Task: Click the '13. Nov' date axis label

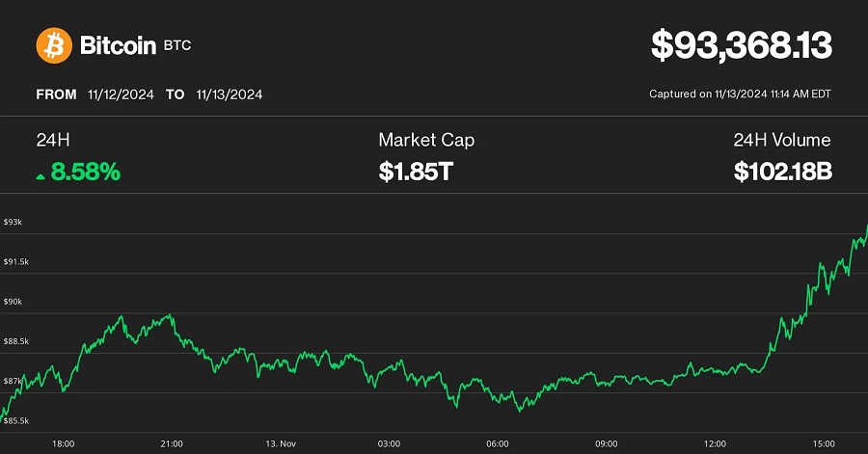Action: pyautogui.click(x=281, y=444)
